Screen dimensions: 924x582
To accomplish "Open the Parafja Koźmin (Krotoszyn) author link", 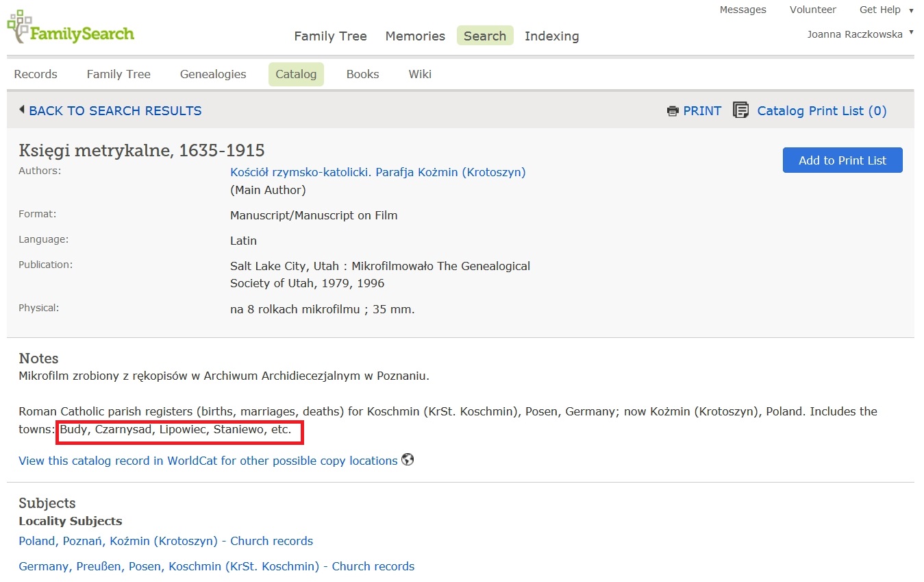I will (377, 172).
